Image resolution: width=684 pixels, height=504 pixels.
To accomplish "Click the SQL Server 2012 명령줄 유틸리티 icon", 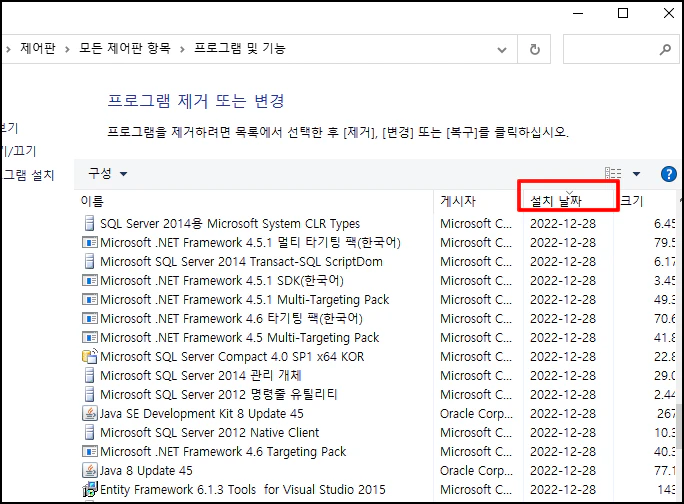I will pyautogui.click(x=89, y=394).
